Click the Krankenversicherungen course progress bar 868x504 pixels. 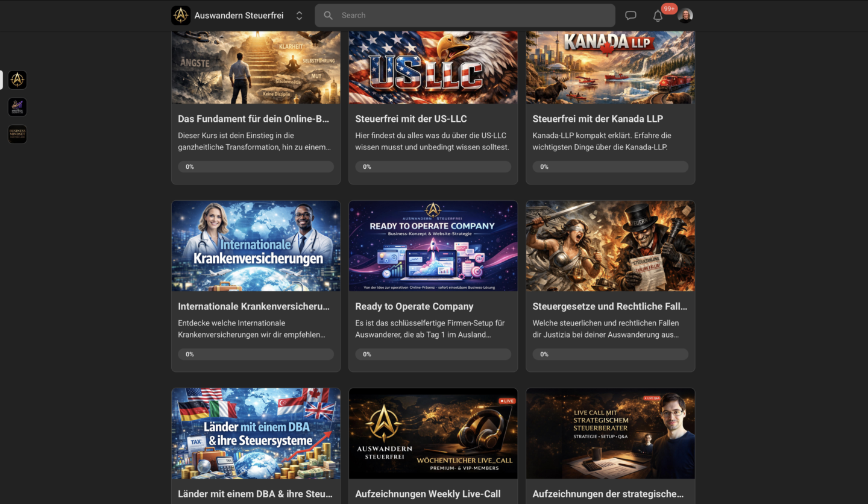(x=256, y=354)
